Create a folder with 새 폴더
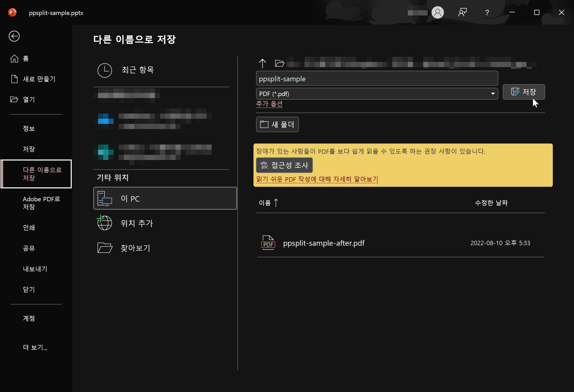The height and width of the screenshot is (392, 574). click(x=277, y=124)
